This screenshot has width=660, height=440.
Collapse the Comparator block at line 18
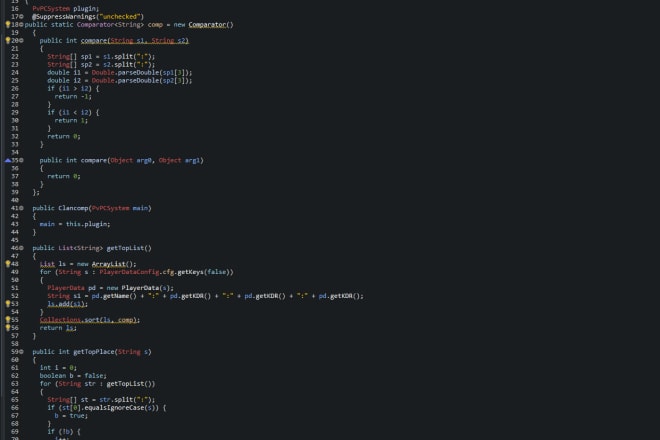(21, 24)
